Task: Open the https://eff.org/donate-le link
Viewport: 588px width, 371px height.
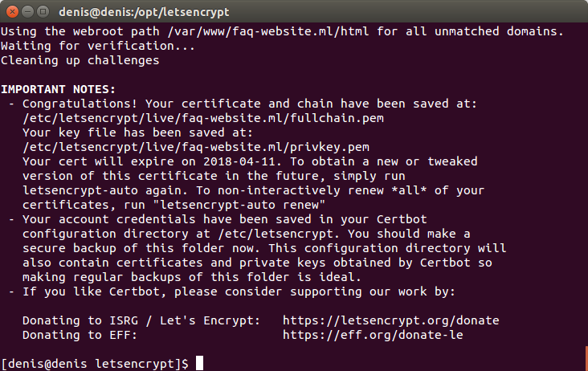Action: pos(373,335)
